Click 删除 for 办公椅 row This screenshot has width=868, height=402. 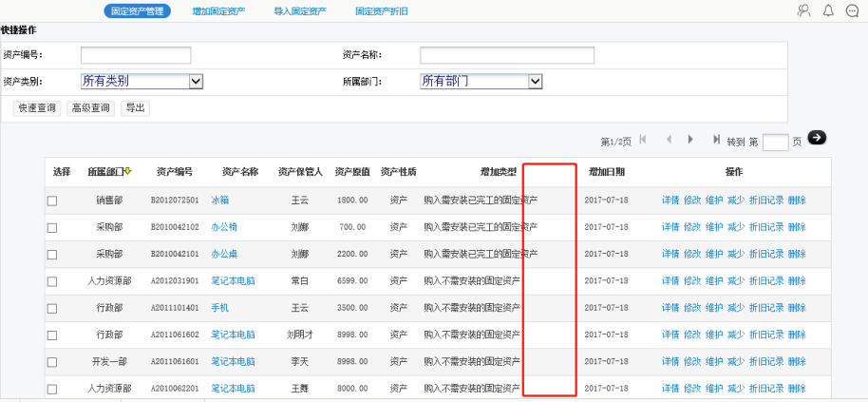click(x=797, y=227)
